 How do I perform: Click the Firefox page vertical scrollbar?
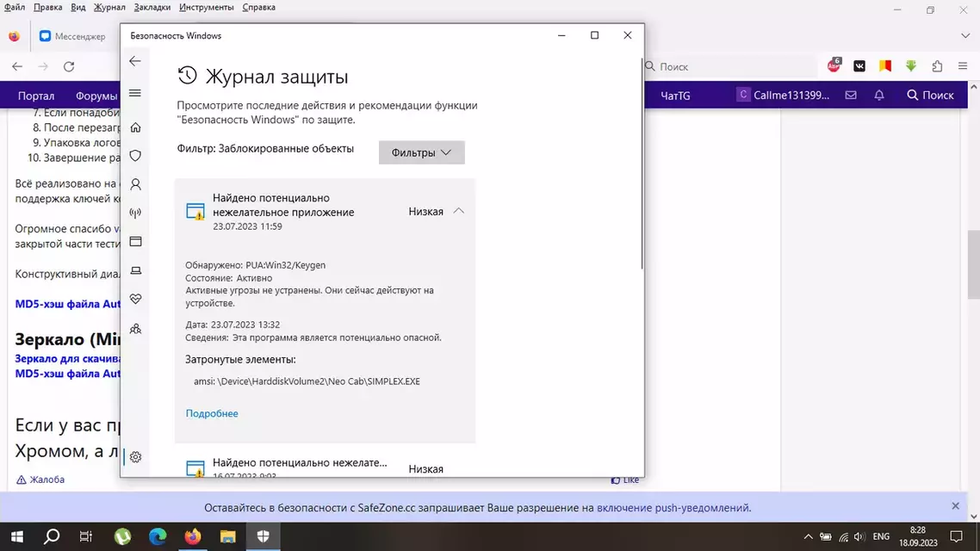point(973,265)
